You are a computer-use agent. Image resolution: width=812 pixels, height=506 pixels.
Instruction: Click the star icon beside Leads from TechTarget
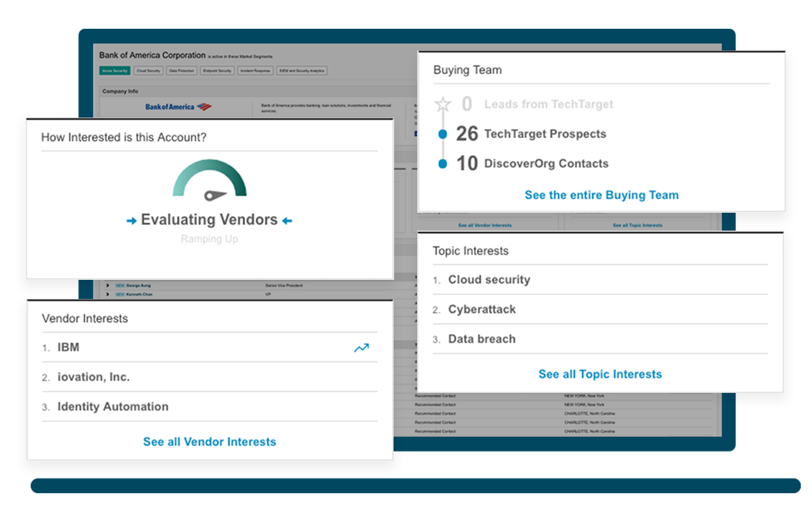pos(443,104)
